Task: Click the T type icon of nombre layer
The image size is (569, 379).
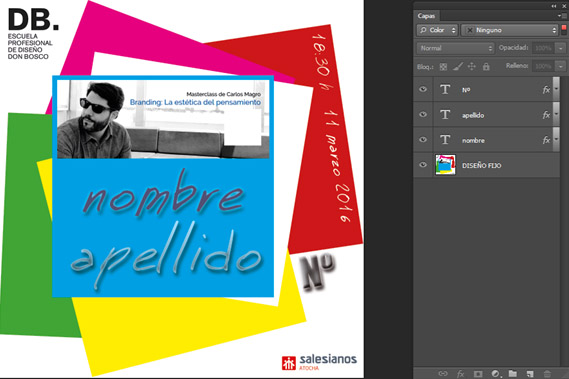Action: (x=445, y=140)
